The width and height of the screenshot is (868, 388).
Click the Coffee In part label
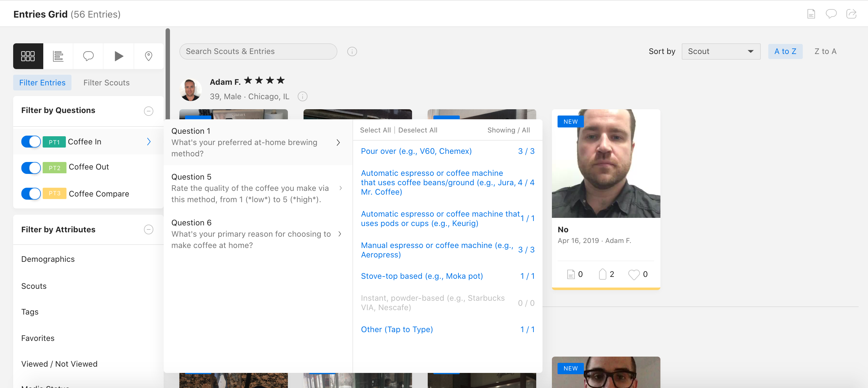coord(85,142)
